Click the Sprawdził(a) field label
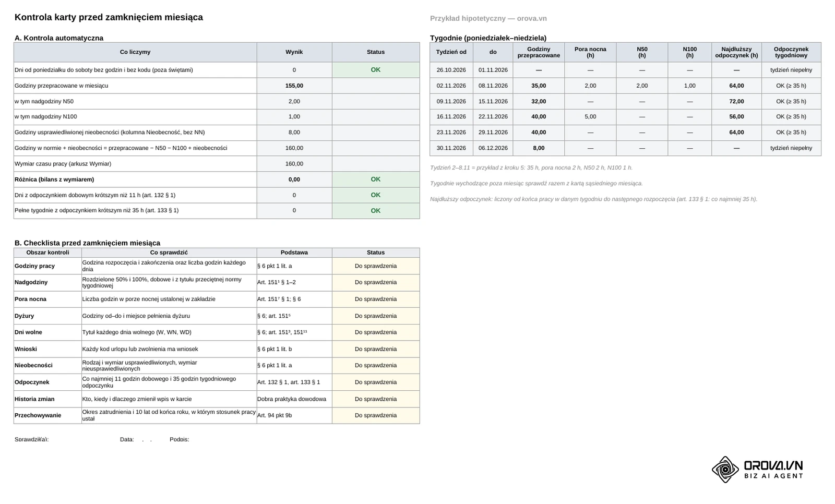This screenshot has height=504, width=835. coord(31,439)
